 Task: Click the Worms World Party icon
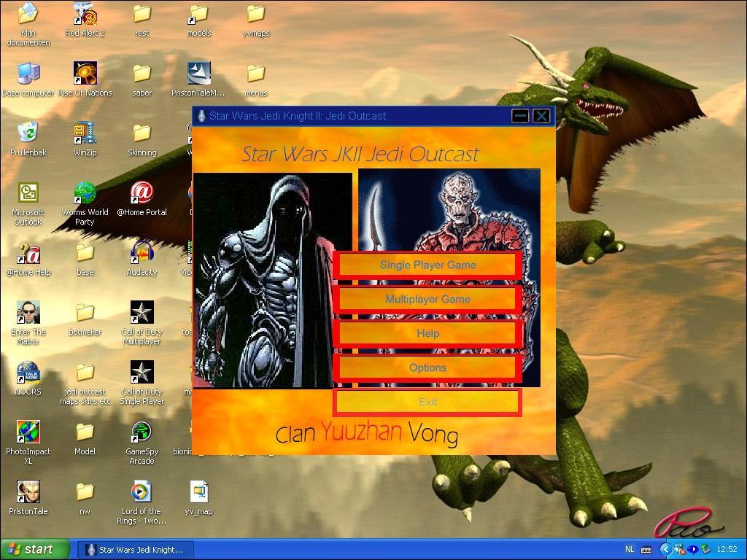(85, 193)
